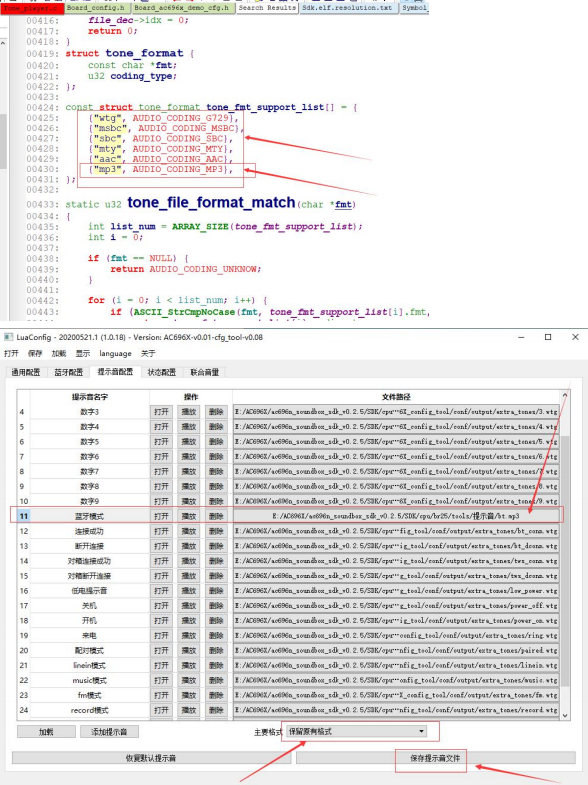Click the 恢复默认提示音 button
This screenshot has height=785, width=588.
click(151, 758)
